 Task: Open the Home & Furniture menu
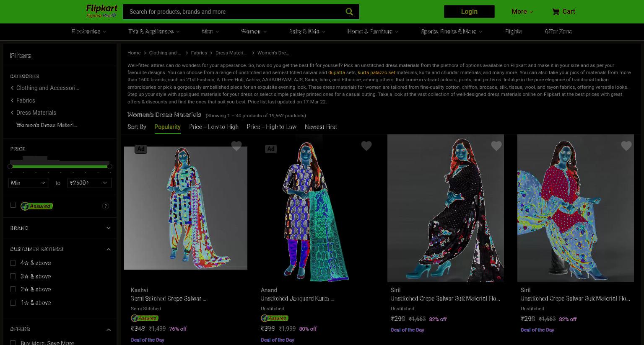tap(373, 31)
